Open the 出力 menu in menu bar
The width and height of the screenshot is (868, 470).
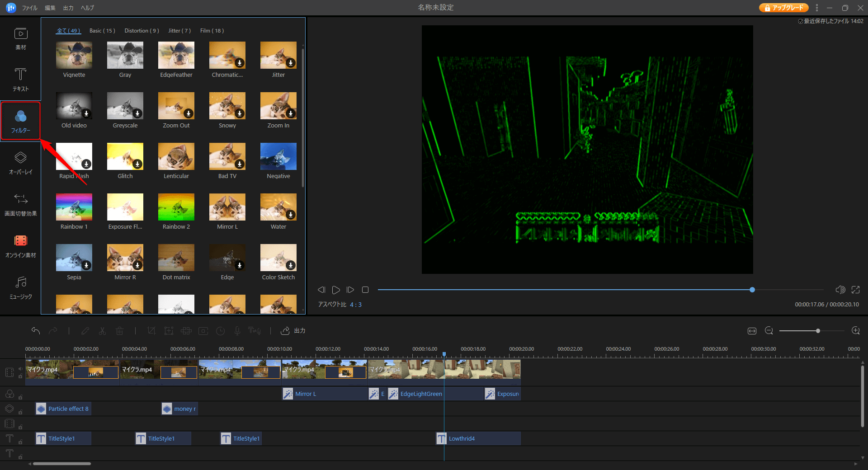coord(68,8)
